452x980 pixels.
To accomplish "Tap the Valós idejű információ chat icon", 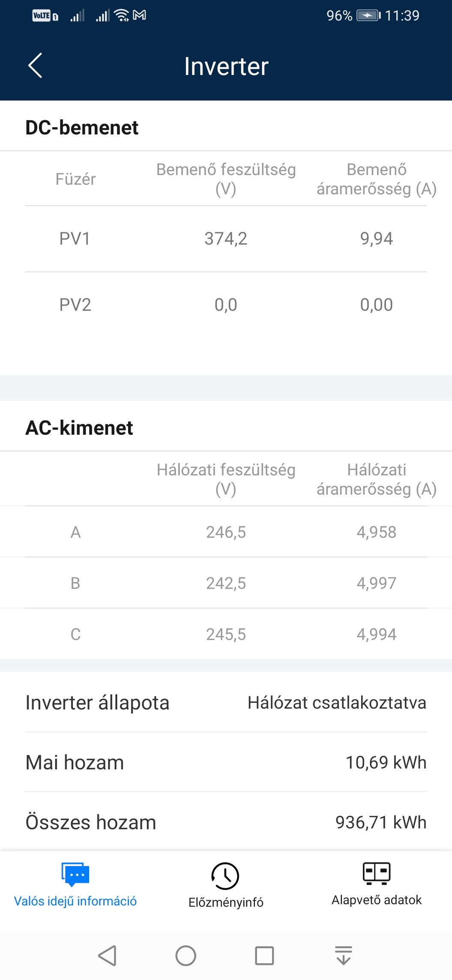I will point(75,874).
